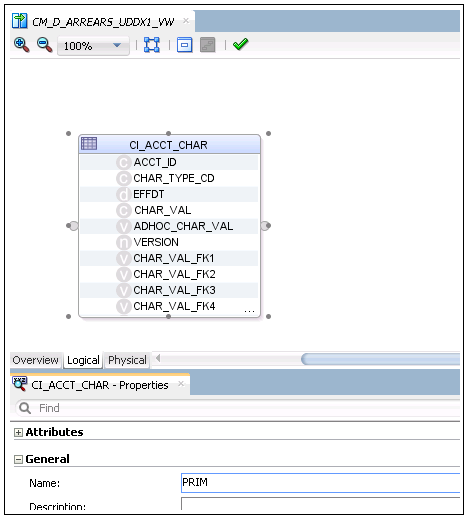The height and width of the screenshot is (521, 468).
Task: Click the output connector port on CI_ACCT_CHAR
Action: click(x=265, y=226)
